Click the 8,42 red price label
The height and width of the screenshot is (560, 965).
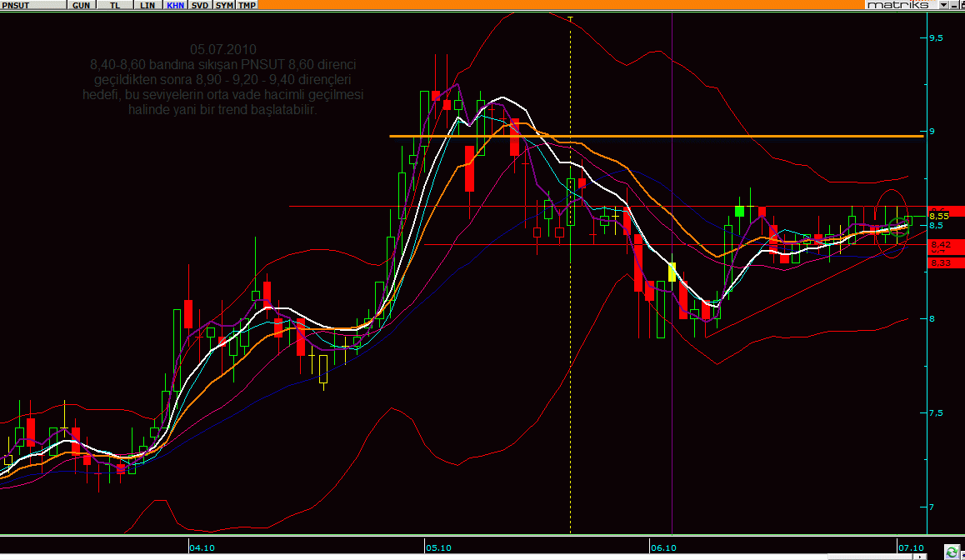pos(946,245)
